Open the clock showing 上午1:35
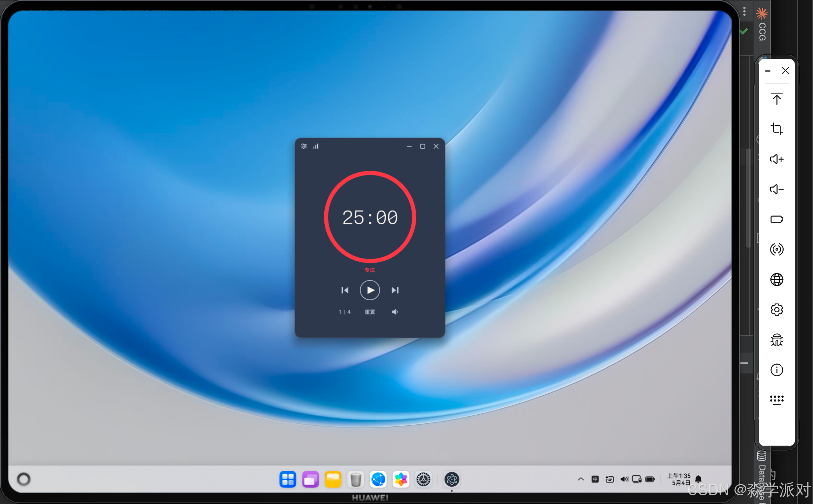The image size is (813, 504). [679, 479]
